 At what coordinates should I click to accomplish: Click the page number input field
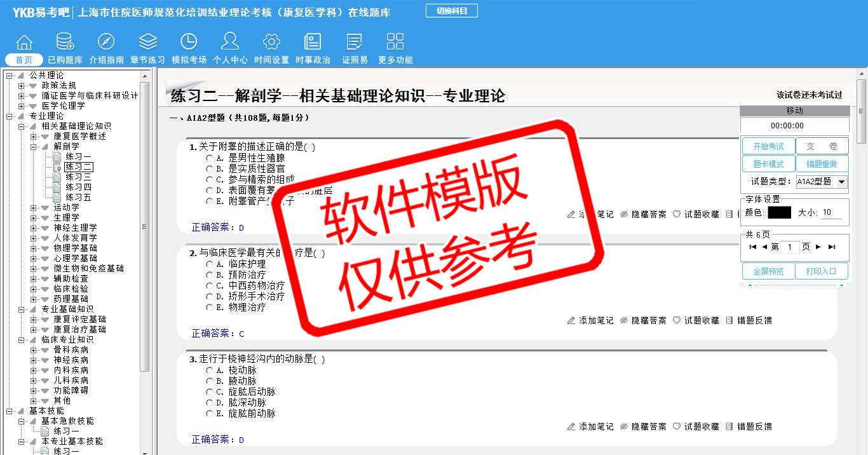click(x=790, y=247)
